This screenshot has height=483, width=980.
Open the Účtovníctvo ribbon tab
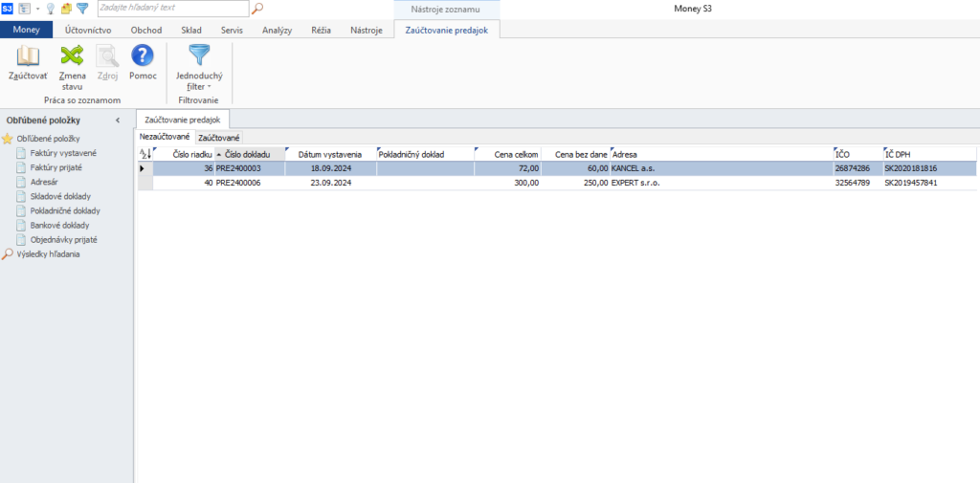88,30
